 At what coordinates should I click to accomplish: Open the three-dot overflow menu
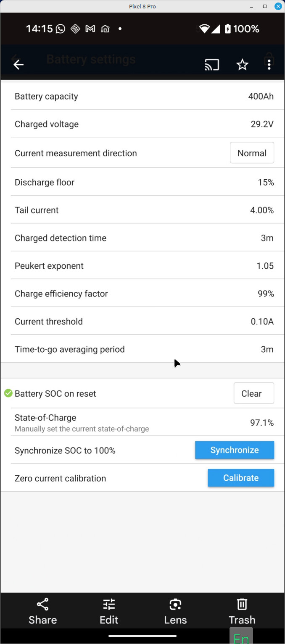click(269, 65)
